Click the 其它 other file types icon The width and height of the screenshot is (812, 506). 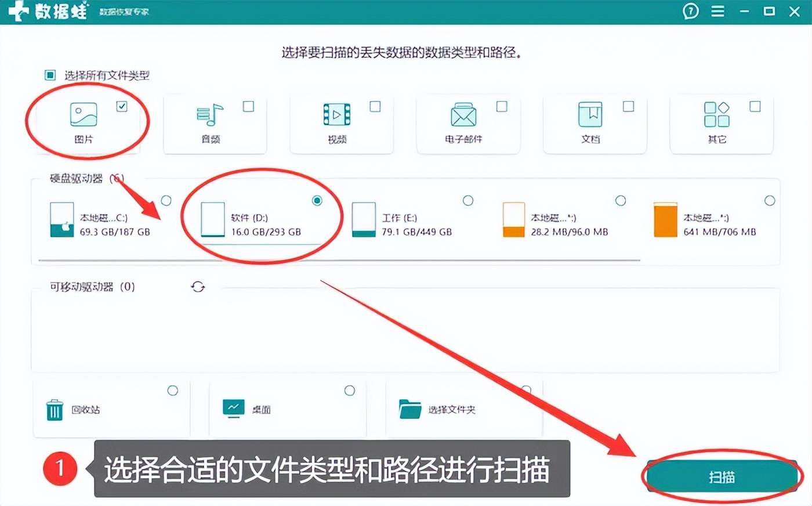[x=717, y=114]
